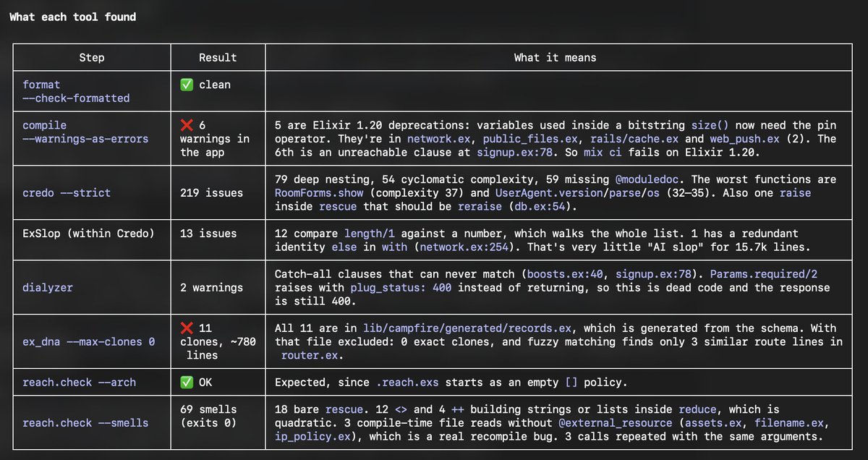Click the 'compile --warnings-as-errors' step cell
Viewport: 868px width, 460px height.
point(92,138)
